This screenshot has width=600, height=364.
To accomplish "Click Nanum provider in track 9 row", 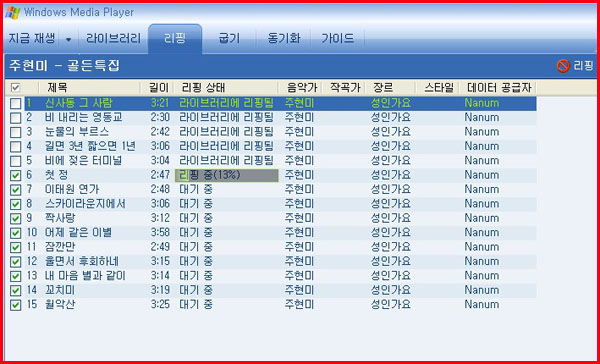I will 482,219.
